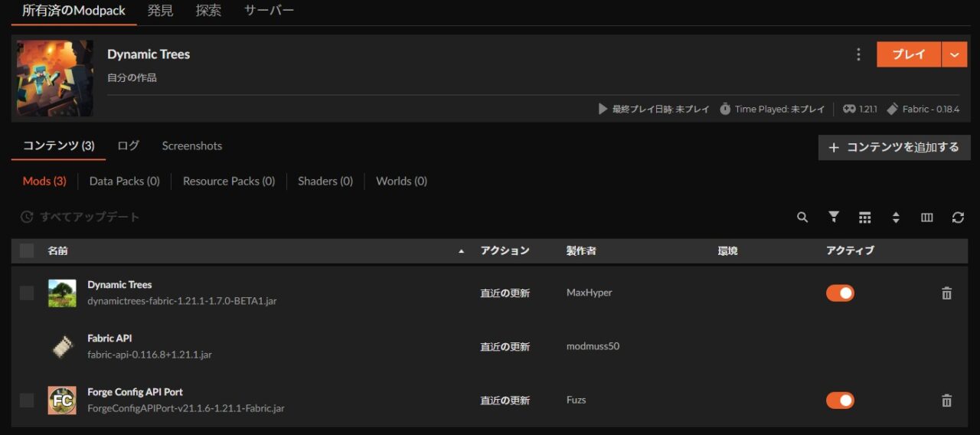
Task: Open the search icon in mods toolbar
Action: pos(802,217)
